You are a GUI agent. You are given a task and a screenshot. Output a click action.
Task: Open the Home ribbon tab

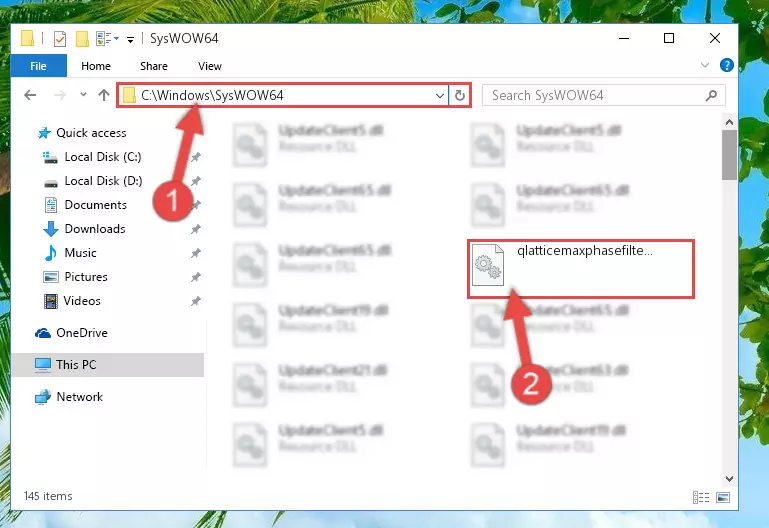(96, 66)
